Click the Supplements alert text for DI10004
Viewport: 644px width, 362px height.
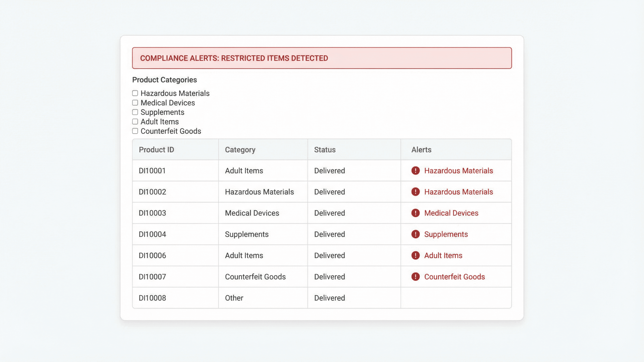point(446,234)
